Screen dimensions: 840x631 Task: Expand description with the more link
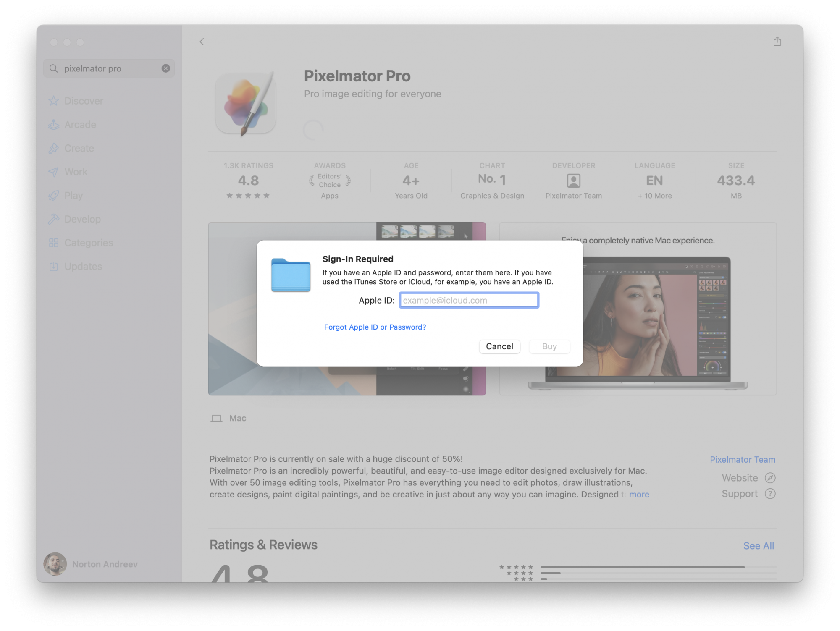(x=639, y=495)
